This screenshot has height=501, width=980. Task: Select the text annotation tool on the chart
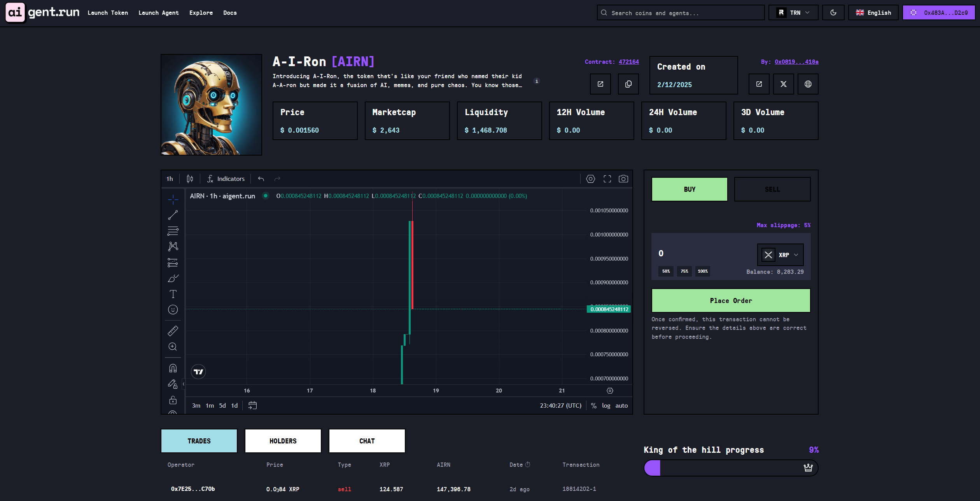[173, 294]
